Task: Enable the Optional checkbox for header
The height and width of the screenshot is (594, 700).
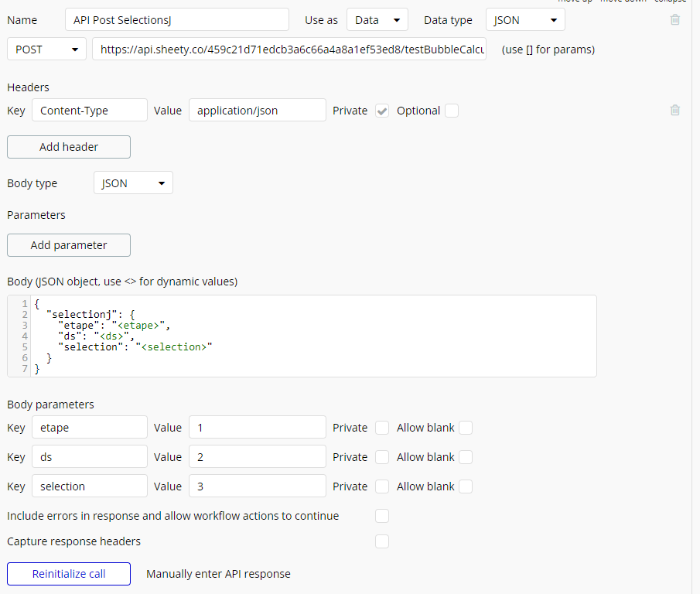Action: pyautogui.click(x=452, y=111)
